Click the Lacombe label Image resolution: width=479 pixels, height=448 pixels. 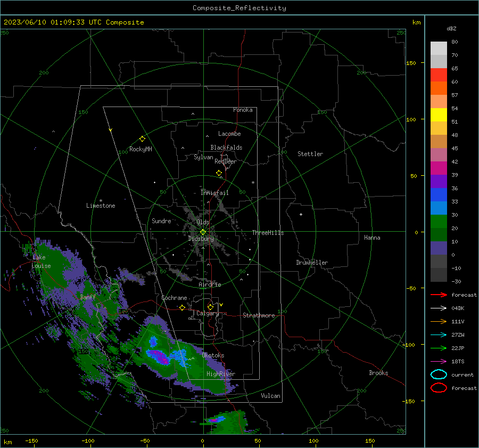pos(229,134)
